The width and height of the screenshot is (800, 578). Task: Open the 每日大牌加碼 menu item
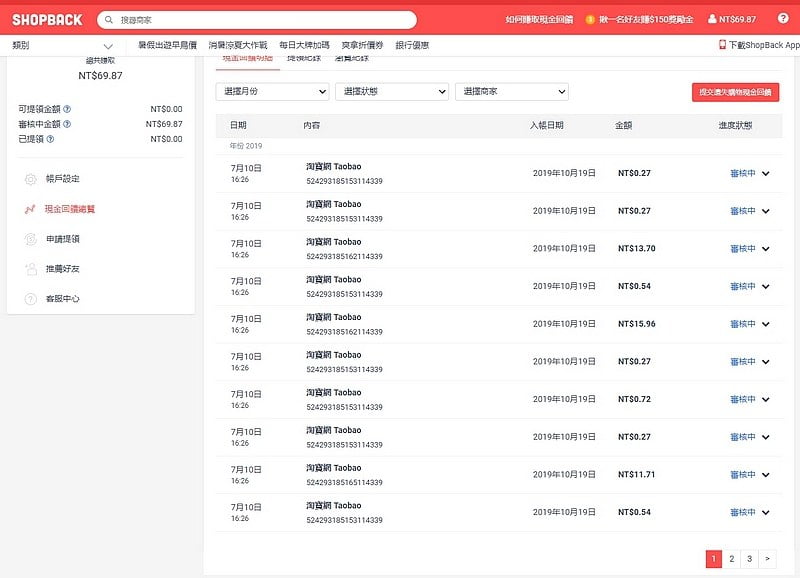click(x=304, y=45)
